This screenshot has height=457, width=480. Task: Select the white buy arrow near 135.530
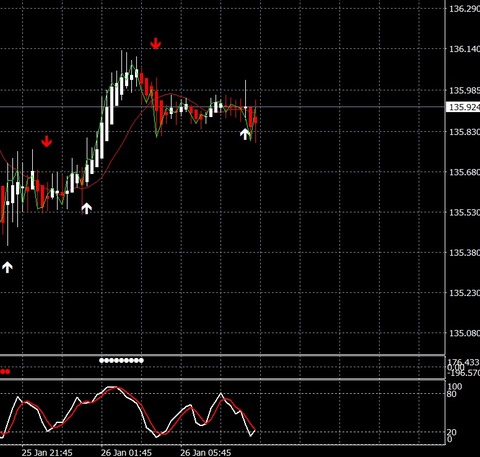coord(87,208)
